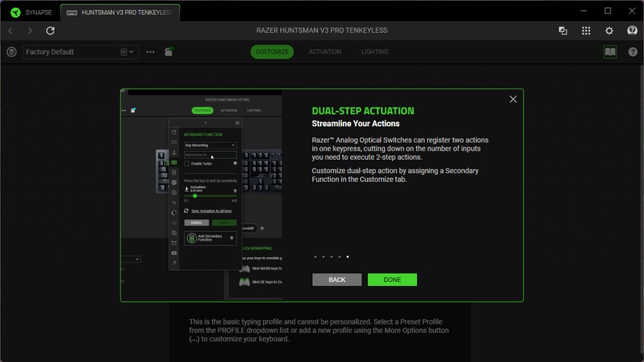Click the forward navigation arrow
The width and height of the screenshot is (644, 362).
tap(30, 31)
